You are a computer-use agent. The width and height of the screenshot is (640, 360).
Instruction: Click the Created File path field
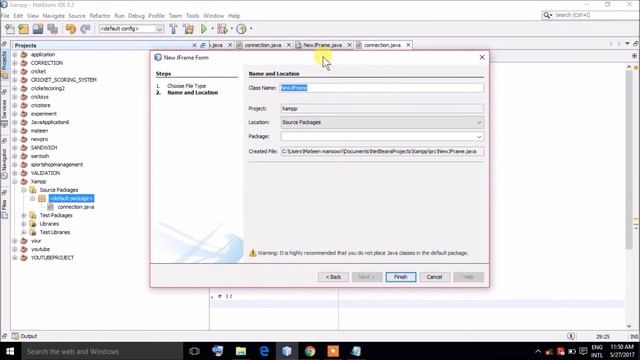[x=382, y=151]
